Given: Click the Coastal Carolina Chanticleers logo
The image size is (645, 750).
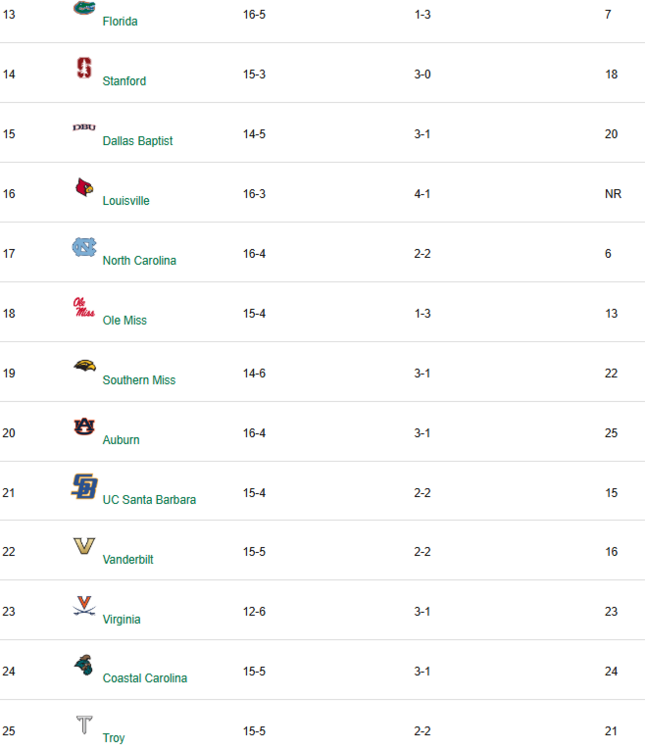Looking at the screenshot, I should 84,665.
